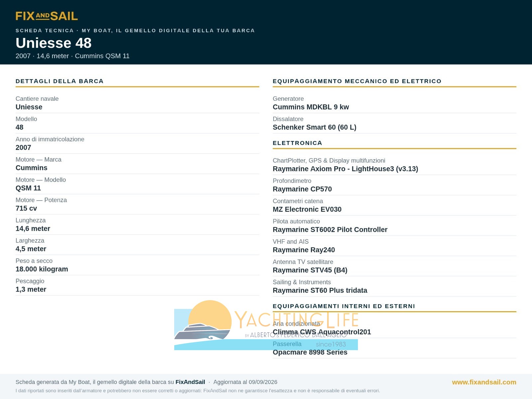
Task: Select the Raymarine Axiom Pro entry
Action: [345, 169]
